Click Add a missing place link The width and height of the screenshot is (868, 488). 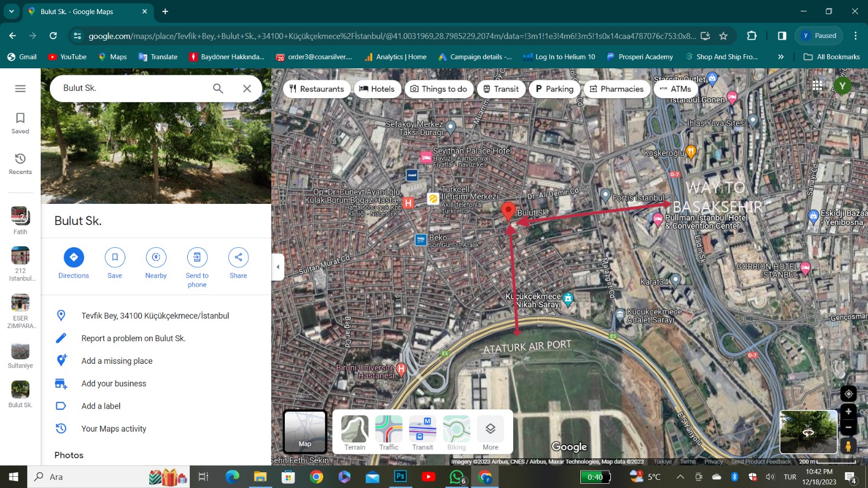[x=117, y=361]
